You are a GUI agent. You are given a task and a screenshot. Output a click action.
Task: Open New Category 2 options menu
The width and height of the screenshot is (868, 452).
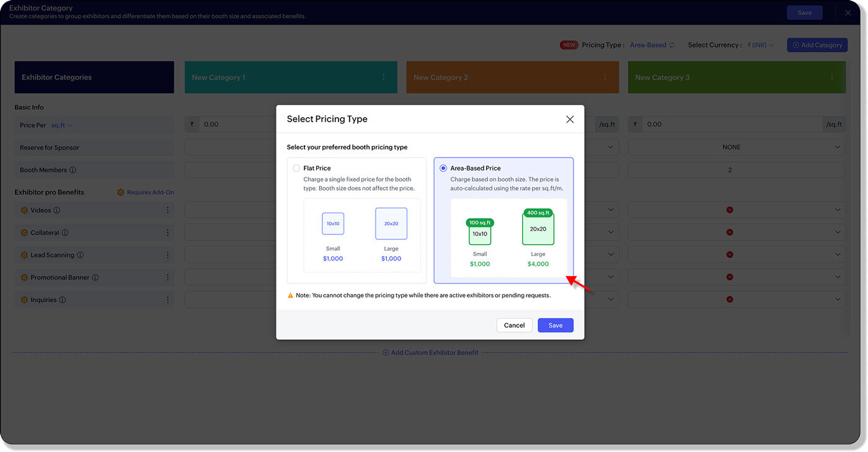[605, 78]
